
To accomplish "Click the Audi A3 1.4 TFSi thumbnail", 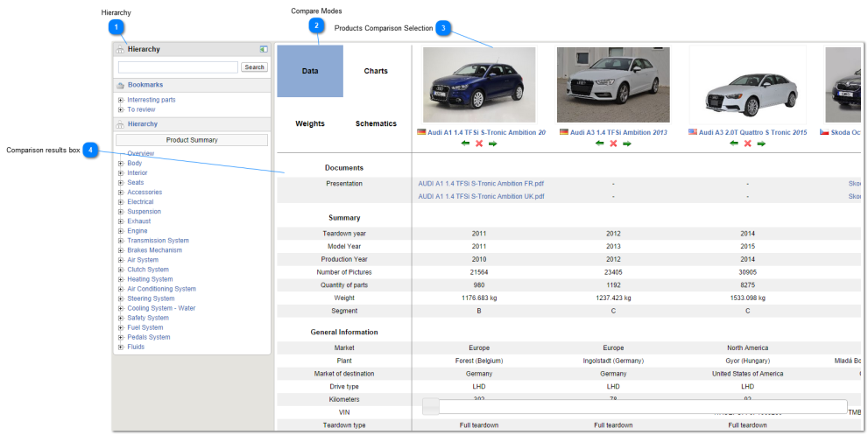I will (613, 85).
